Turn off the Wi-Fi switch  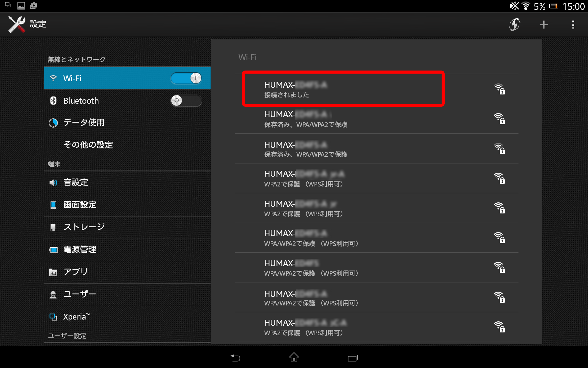(x=186, y=78)
